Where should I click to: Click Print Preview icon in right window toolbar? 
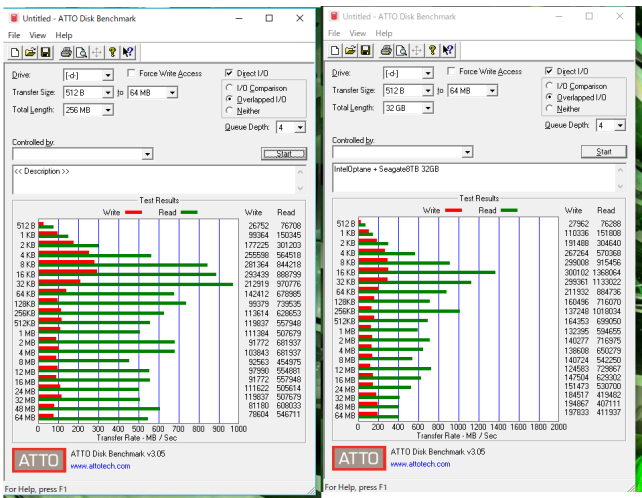401,50
